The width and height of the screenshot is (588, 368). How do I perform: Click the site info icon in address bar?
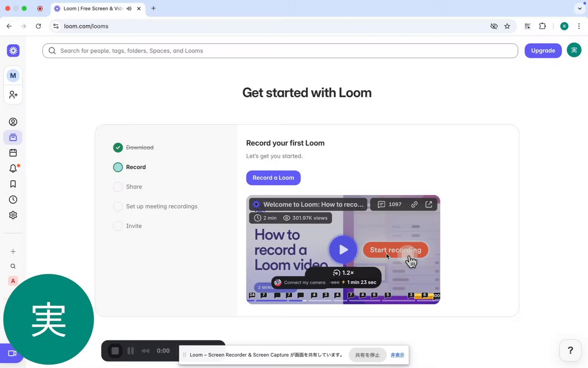pos(56,26)
